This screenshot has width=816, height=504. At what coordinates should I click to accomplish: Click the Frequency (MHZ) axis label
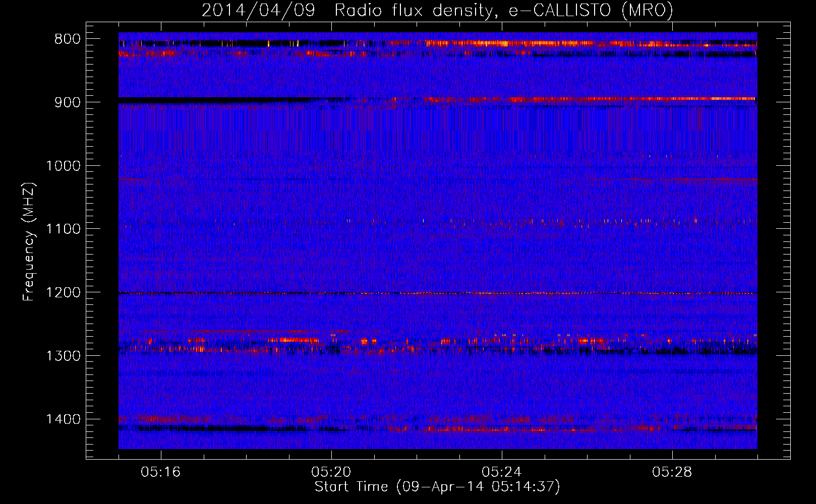(29, 242)
